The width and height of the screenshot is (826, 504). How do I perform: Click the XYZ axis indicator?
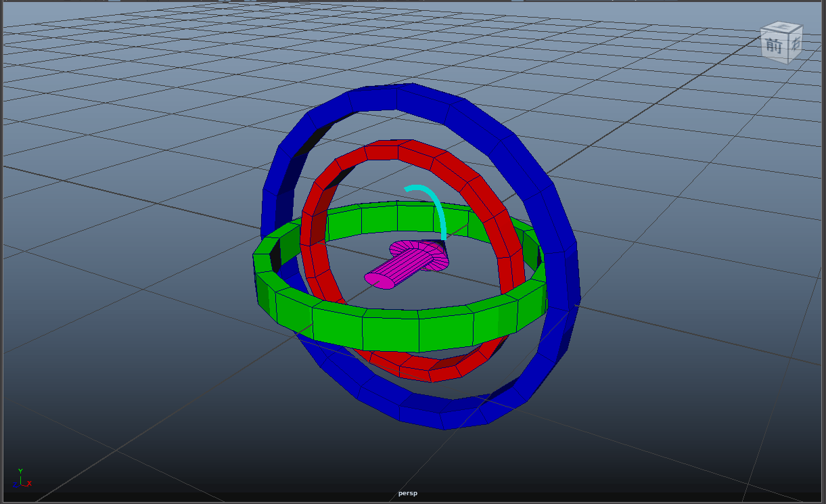(22, 478)
